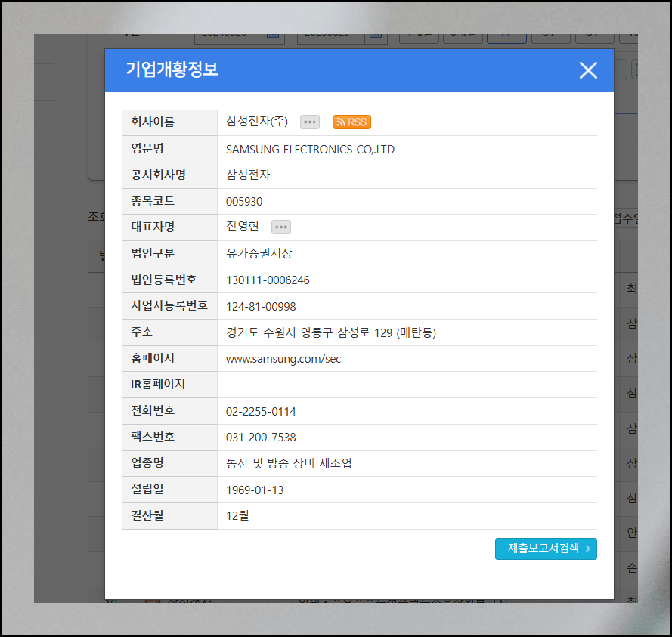This screenshot has height=637, width=672.
Task: Click the 전화번호 row label
Action: (153, 410)
